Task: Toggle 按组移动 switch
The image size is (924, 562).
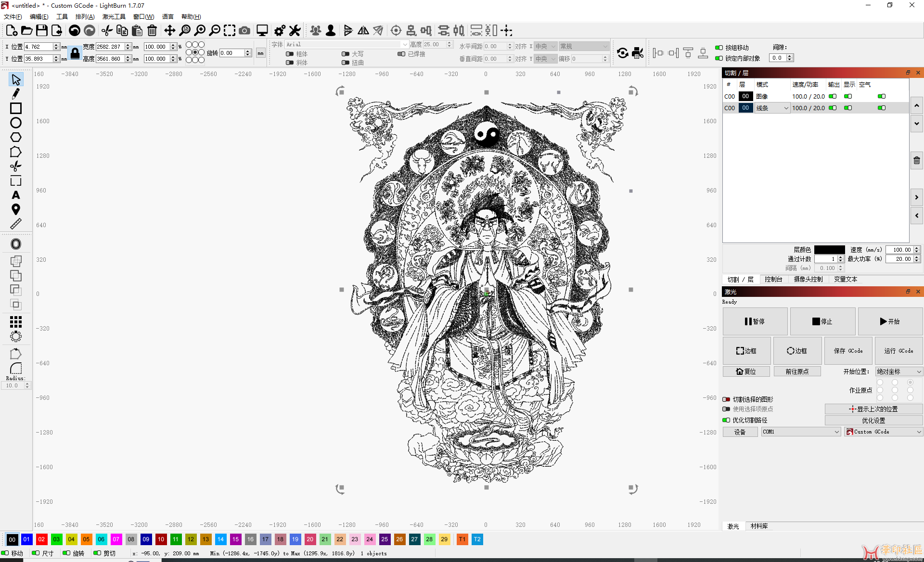Action: tap(719, 48)
